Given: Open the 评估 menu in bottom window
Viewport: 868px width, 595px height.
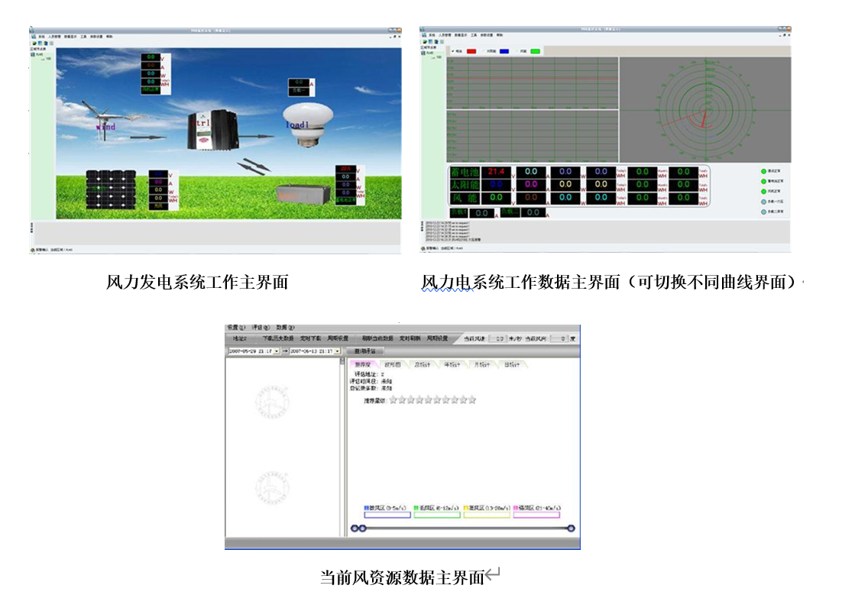Looking at the screenshot, I should pyautogui.click(x=261, y=327).
